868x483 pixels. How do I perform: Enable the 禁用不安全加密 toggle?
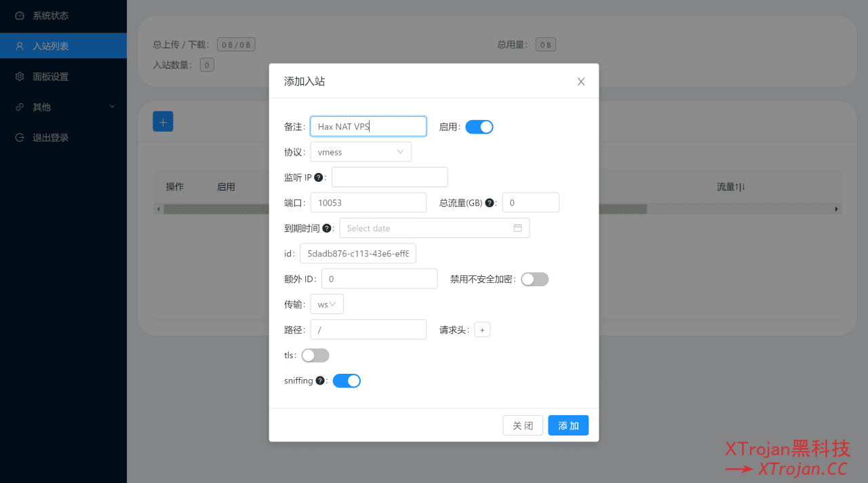[534, 279]
